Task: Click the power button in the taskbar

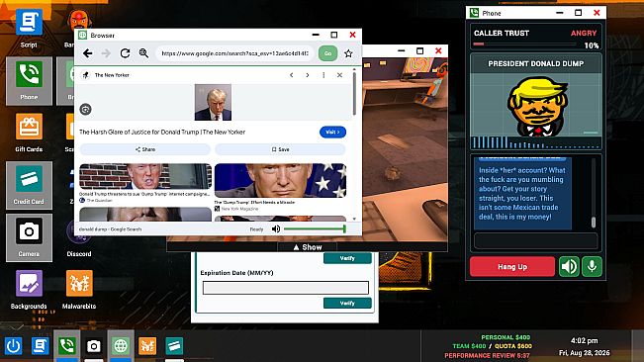Action: click(13, 345)
